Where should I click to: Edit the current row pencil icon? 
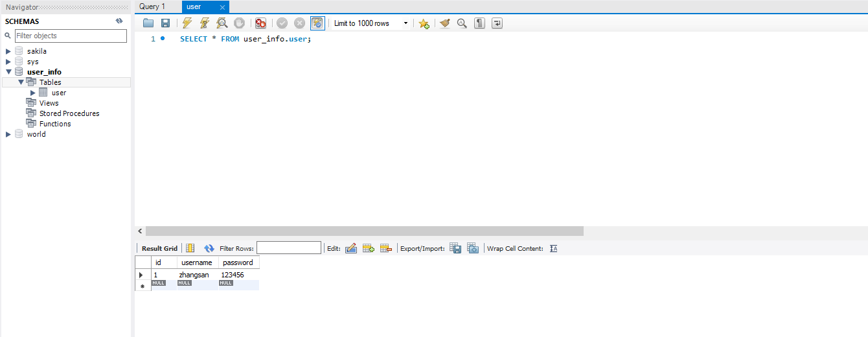pyautogui.click(x=351, y=248)
